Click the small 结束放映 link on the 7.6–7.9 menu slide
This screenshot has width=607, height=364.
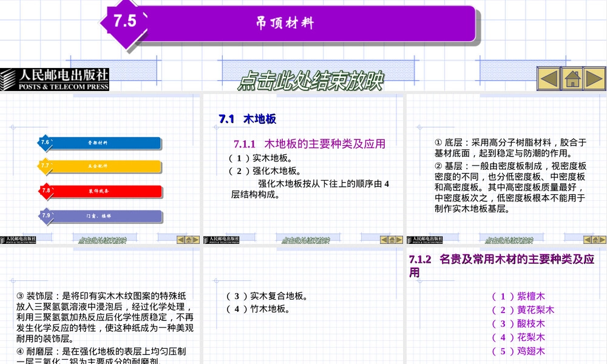[102, 240]
